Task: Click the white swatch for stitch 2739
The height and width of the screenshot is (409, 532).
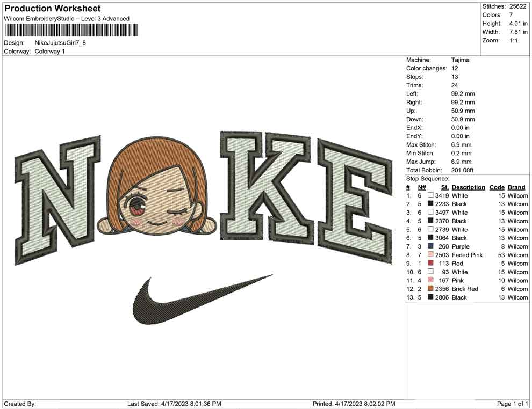Action: [430, 229]
